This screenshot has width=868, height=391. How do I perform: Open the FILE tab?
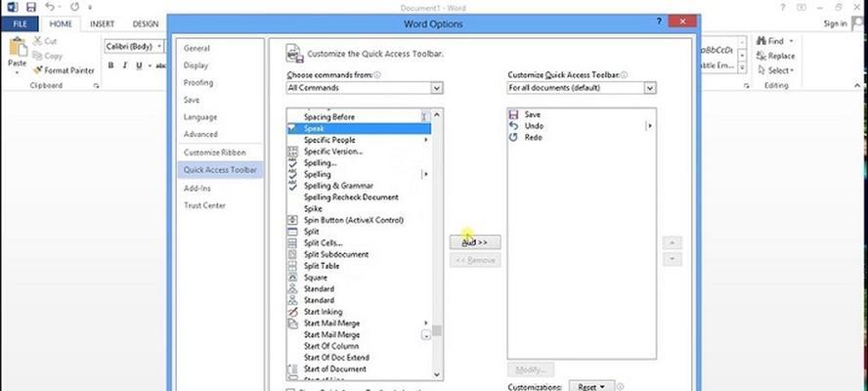20,23
